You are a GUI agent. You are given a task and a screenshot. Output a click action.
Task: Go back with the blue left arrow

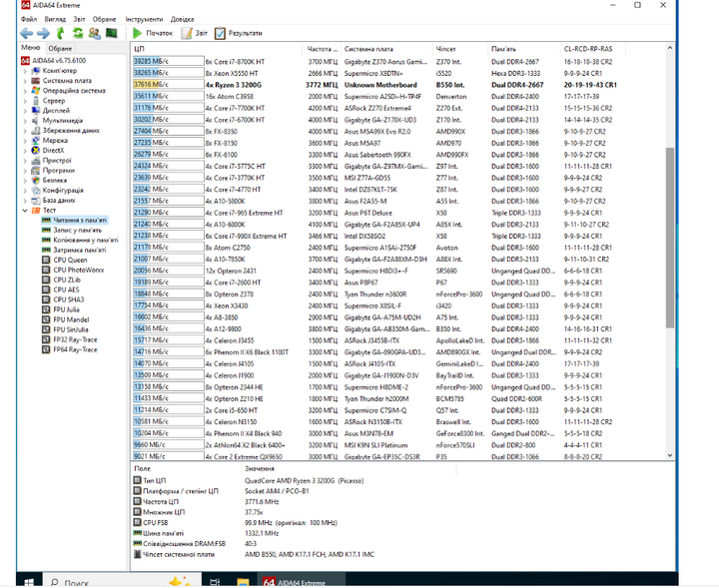pos(27,33)
